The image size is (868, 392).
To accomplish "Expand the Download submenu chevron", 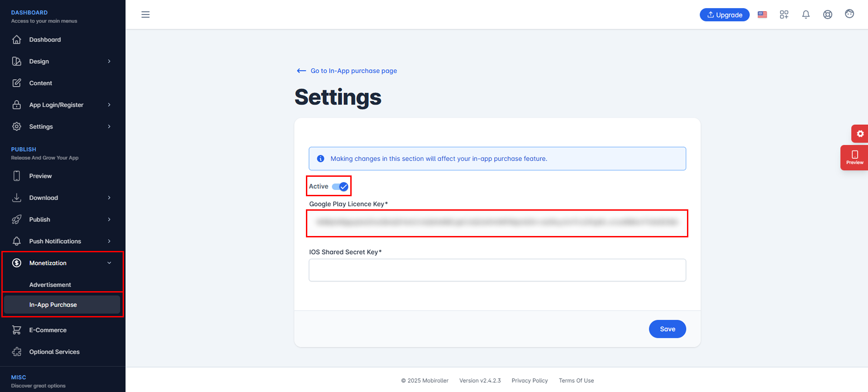I will click(109, 198).
